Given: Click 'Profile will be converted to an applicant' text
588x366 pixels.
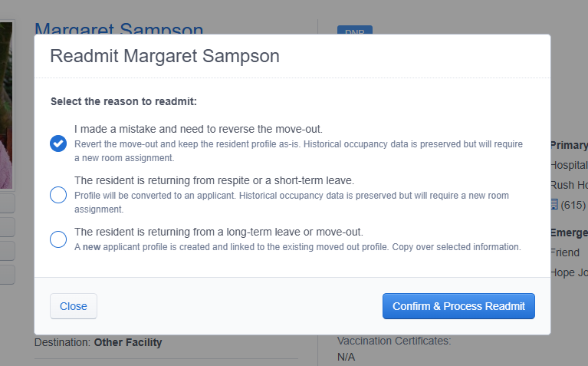Looking at the screenshot, I should tap(291, 203).
